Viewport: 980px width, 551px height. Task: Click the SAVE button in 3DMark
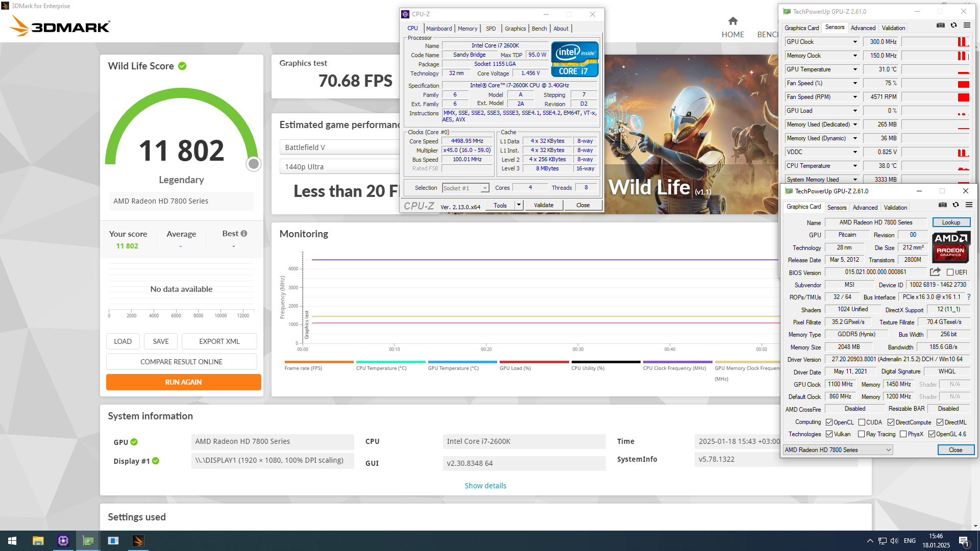click(x=161, y=341)
